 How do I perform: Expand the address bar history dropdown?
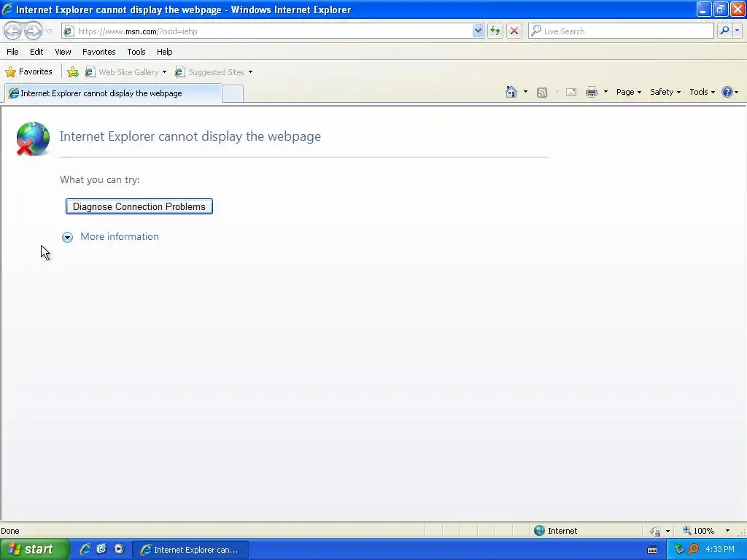point(478,31)
